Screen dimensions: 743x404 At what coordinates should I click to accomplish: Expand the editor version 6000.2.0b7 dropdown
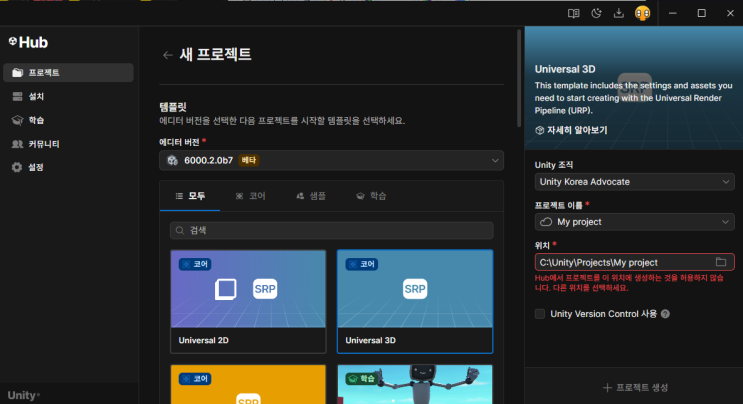[x=331, y=161]
